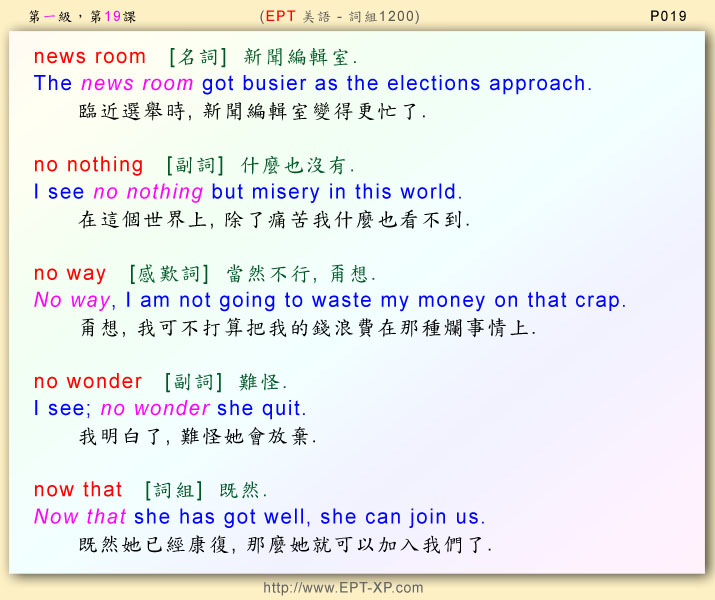Screen dimensions: 715x600
Task: Select the EPT 美語 詞組1200 title
Action: 339,15
